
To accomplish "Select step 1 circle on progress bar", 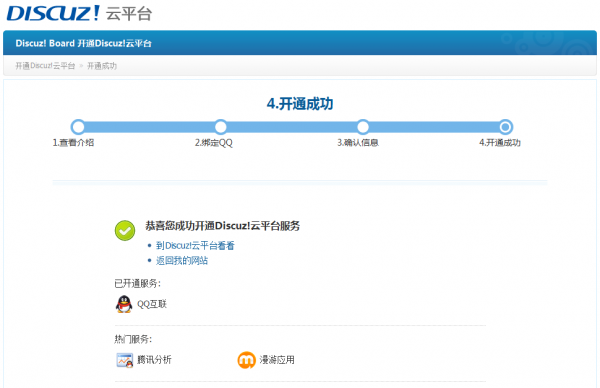I will pos(78,127).
